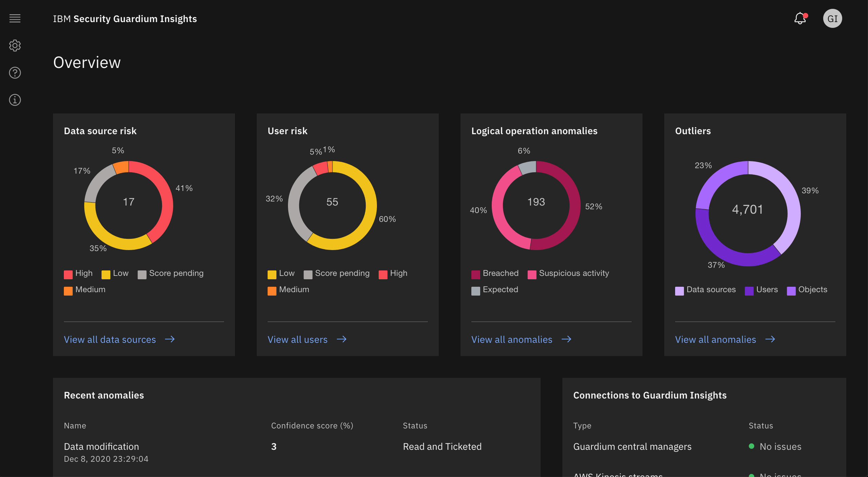
Task: Click Status column header in Recent anomalies
Action: (x=415, y=426)
